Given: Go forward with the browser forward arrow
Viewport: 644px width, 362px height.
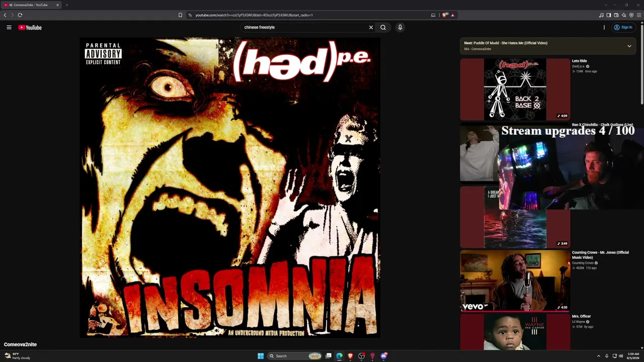Looking at the screenshot, I should point(13,15).
